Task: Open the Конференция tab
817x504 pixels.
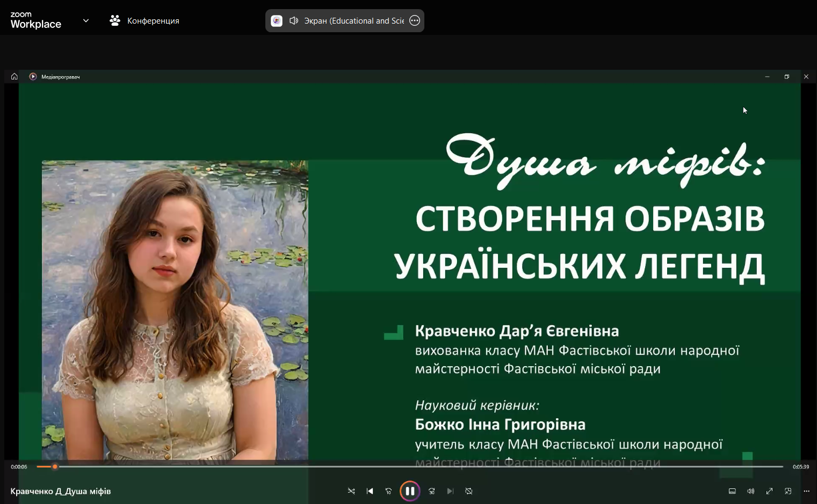Action: click(145, 21)
